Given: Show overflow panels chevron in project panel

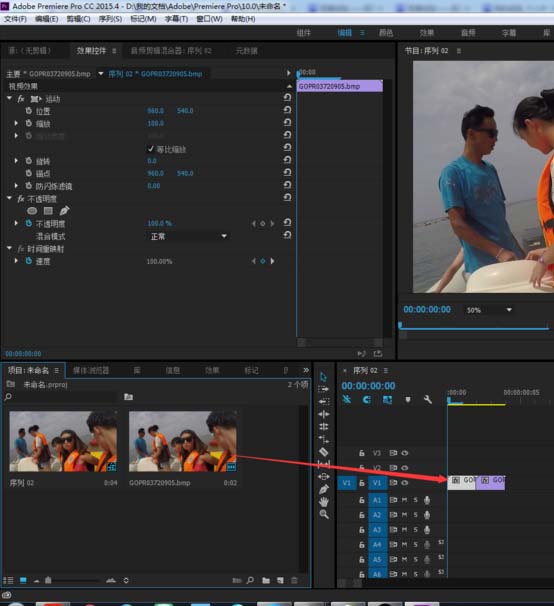Looking at the screenshot, I should (306, 370).
